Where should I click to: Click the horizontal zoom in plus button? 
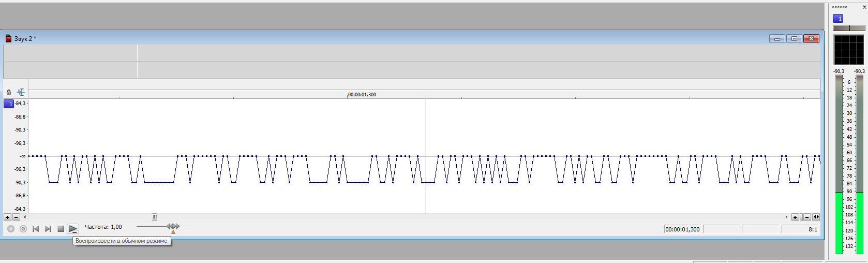point(795,217)
